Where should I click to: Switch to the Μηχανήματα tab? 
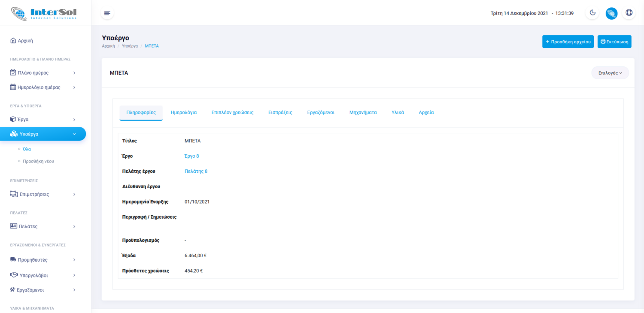[x=363, y=112]
